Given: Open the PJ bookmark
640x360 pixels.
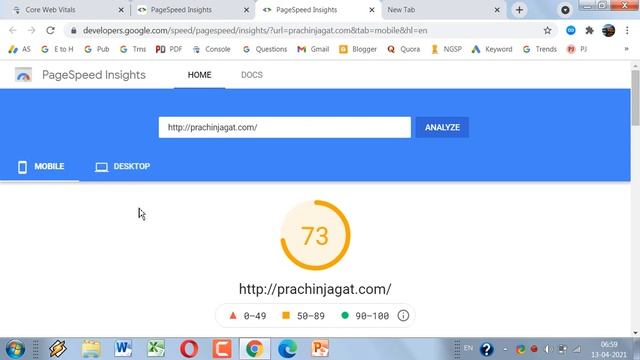Looking at the screenshot, I should point(577,49).
